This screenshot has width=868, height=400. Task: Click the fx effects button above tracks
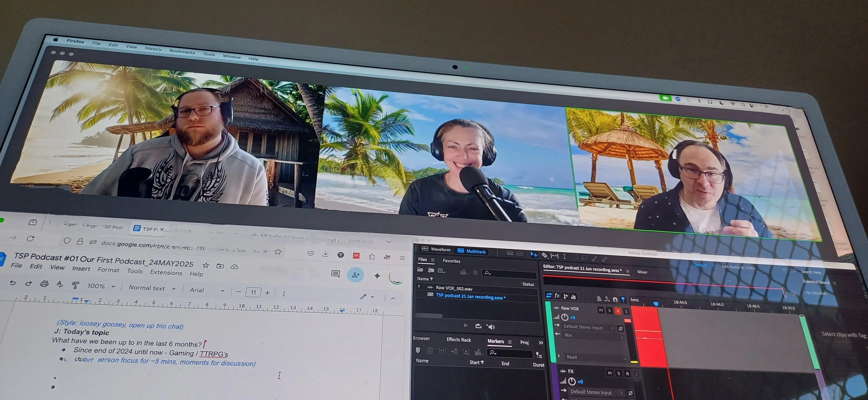(x=557, y=296)
